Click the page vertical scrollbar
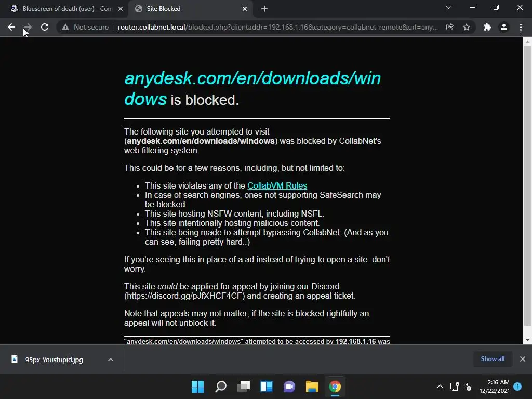 (527, 187)
